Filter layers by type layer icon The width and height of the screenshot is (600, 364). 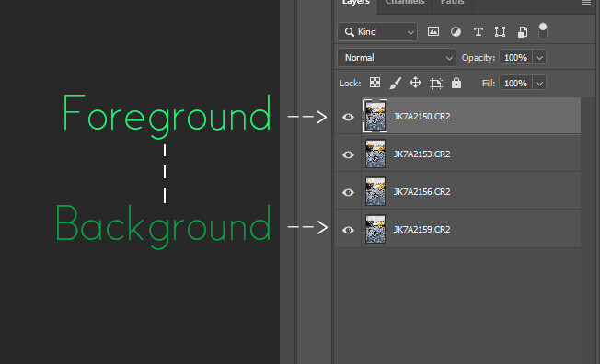tap(478, 32)
